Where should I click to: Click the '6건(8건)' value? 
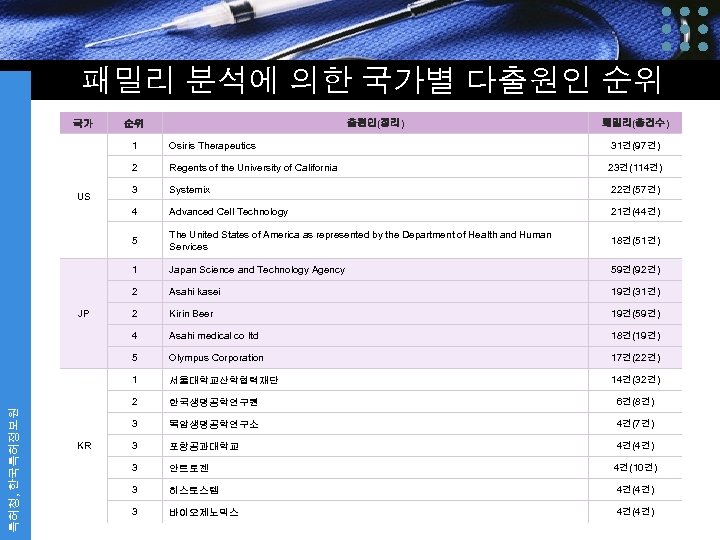[x=636, y=402]
